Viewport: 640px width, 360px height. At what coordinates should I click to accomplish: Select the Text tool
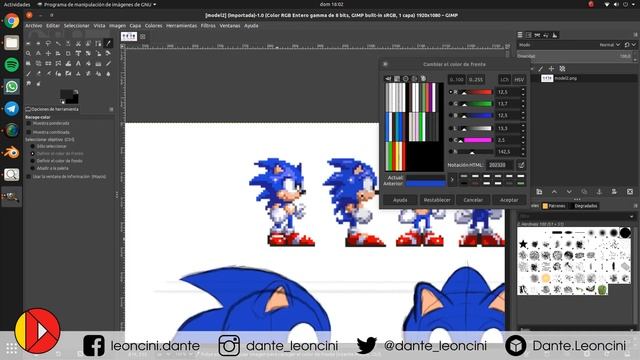tap(78, 63)
